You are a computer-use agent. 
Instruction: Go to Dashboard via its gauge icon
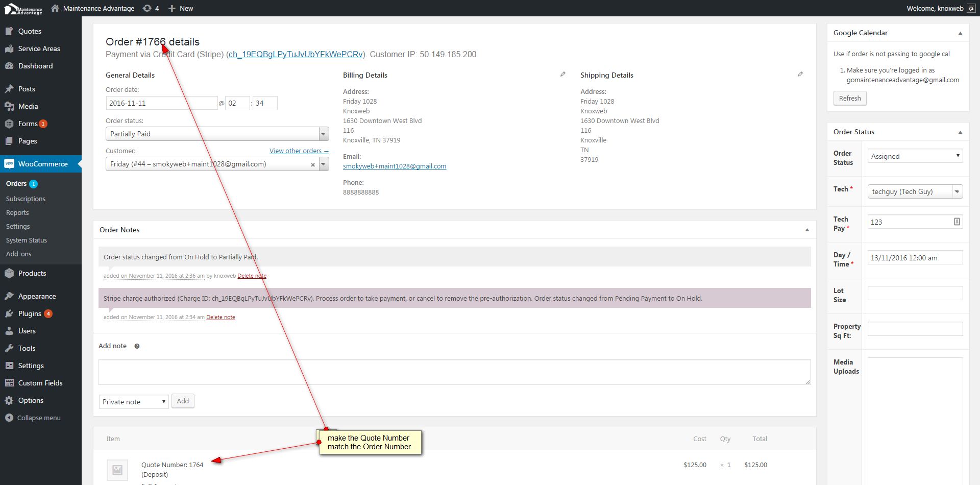tap(9, 66)
